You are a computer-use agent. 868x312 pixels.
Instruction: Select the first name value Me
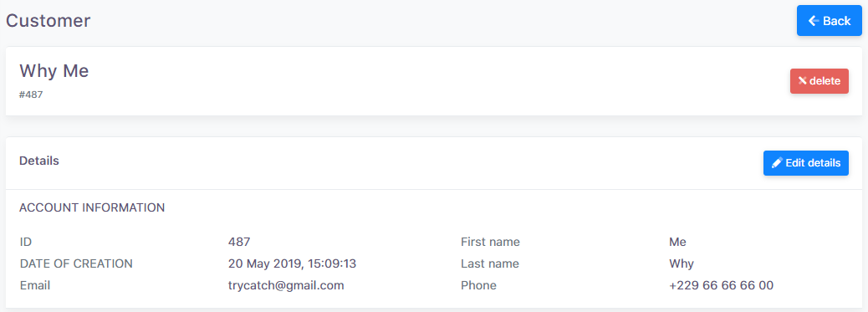click(677, 243)
